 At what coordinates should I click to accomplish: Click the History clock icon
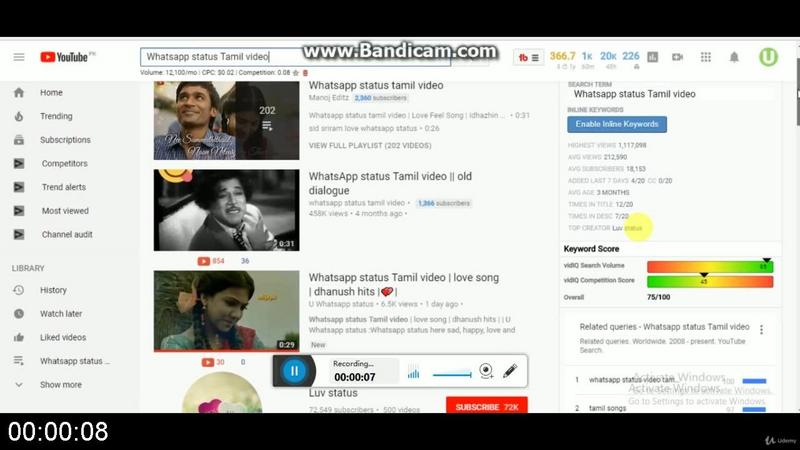click(x=19, y=290)
